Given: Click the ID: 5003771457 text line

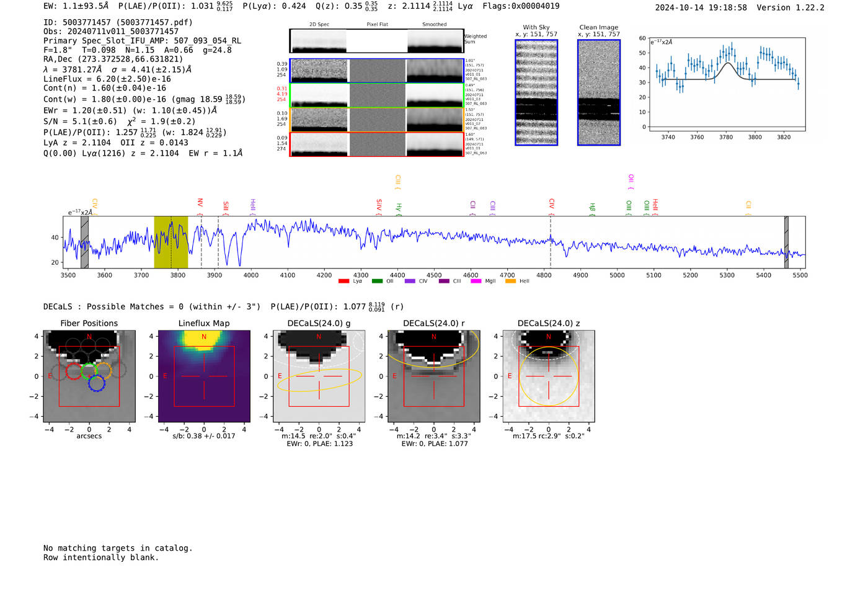Looking at the screenshot, I should click(x=118, y=22).
